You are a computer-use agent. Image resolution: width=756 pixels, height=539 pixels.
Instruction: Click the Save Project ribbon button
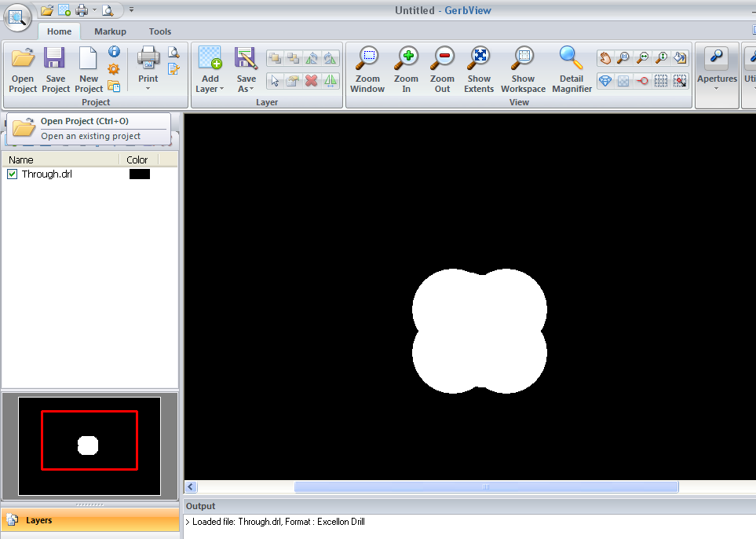[x=56, y=70]
